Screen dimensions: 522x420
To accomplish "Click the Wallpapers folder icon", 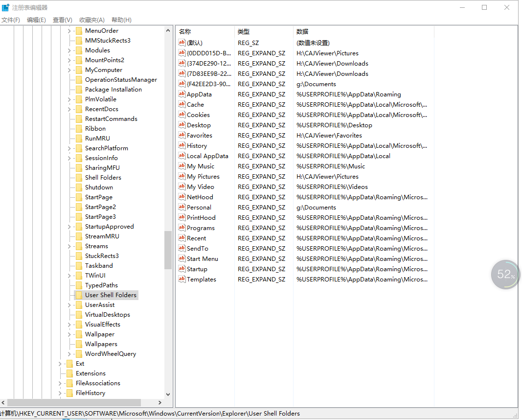I will pyautogui.click(x=79, y=344).
